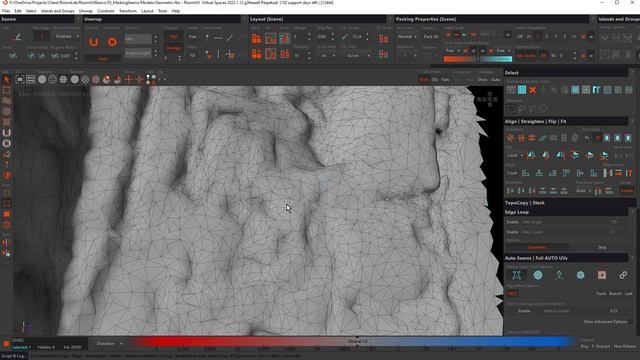
Task: Select the arrow select tool in left toolbar
Action: click(x=7, y=79)
